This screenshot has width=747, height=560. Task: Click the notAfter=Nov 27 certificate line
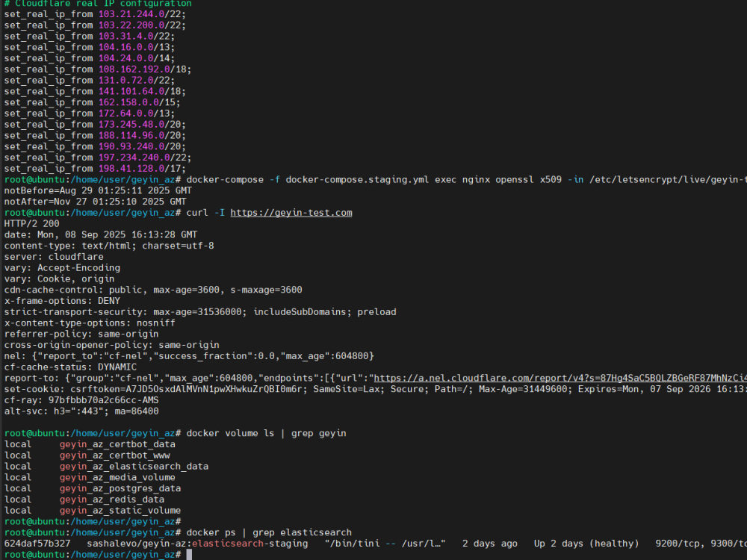[96, 202]
